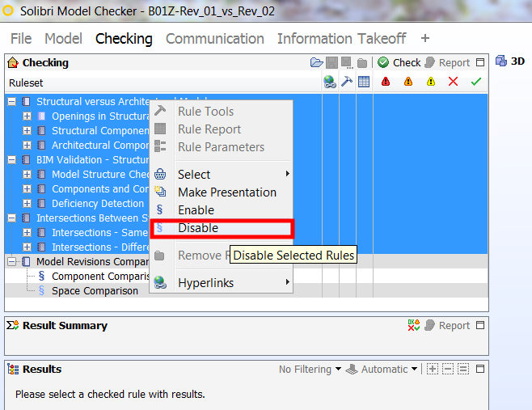
Task: Click the result summary OK/X icon
Action: 414,325
